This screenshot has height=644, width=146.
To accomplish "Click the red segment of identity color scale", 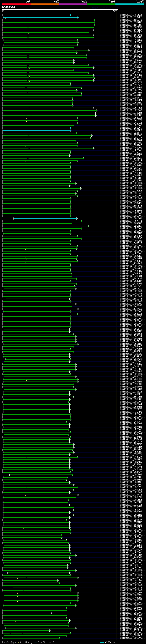I will (x=16, y=4).
